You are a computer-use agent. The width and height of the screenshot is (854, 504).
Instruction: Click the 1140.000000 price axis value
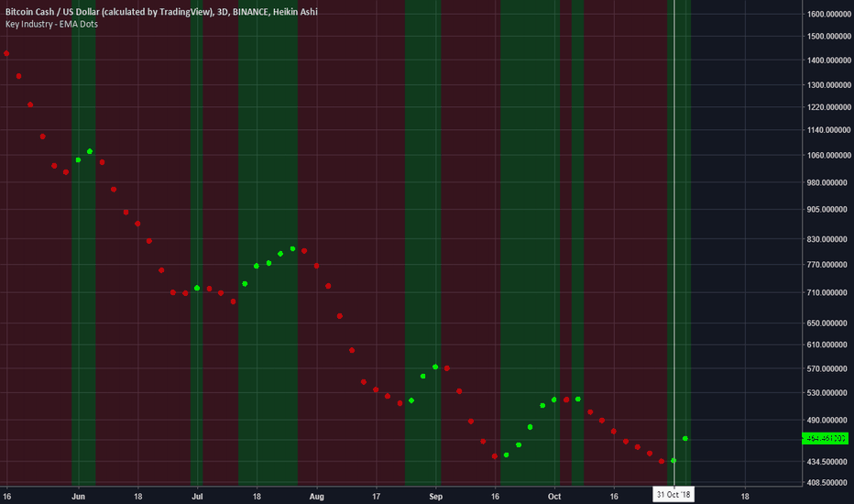828,130
